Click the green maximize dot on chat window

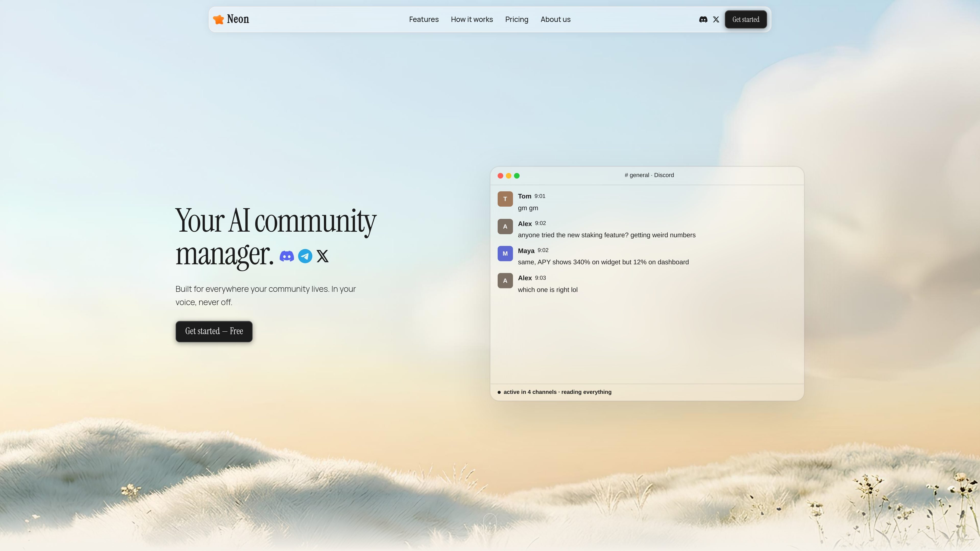(517, 176)
